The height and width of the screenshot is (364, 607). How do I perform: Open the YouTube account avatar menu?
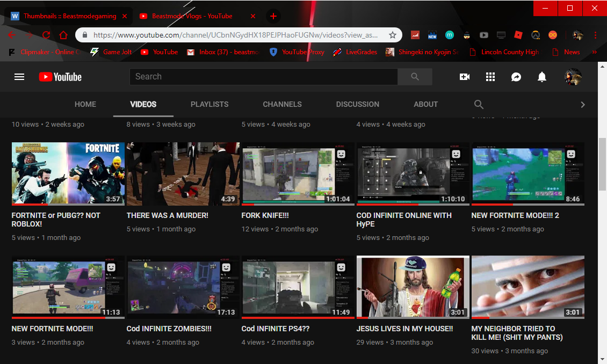click(x=573, y=77)
